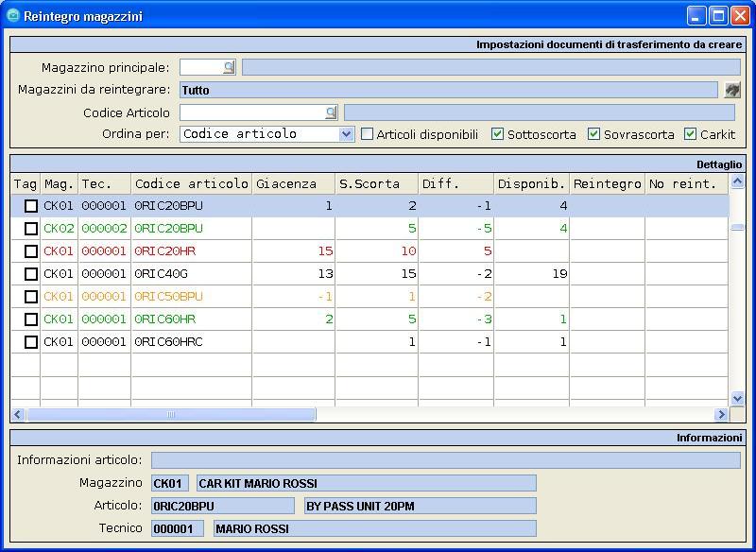Viewport: 756px width, 552px height.
Task: Open the Magazzini da reintegrare selection icon
Action: [731, 90]
